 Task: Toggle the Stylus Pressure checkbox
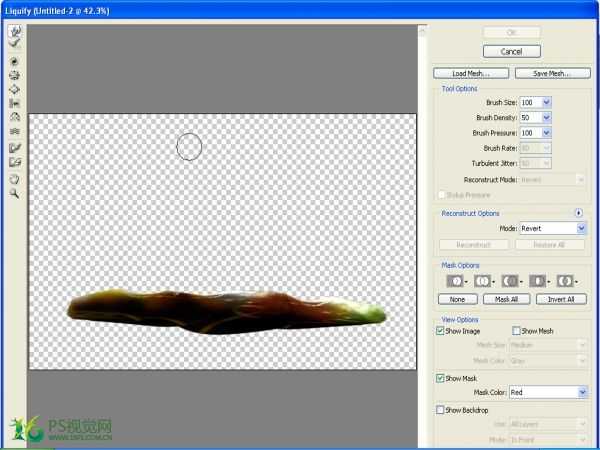[x=441, y=195]
